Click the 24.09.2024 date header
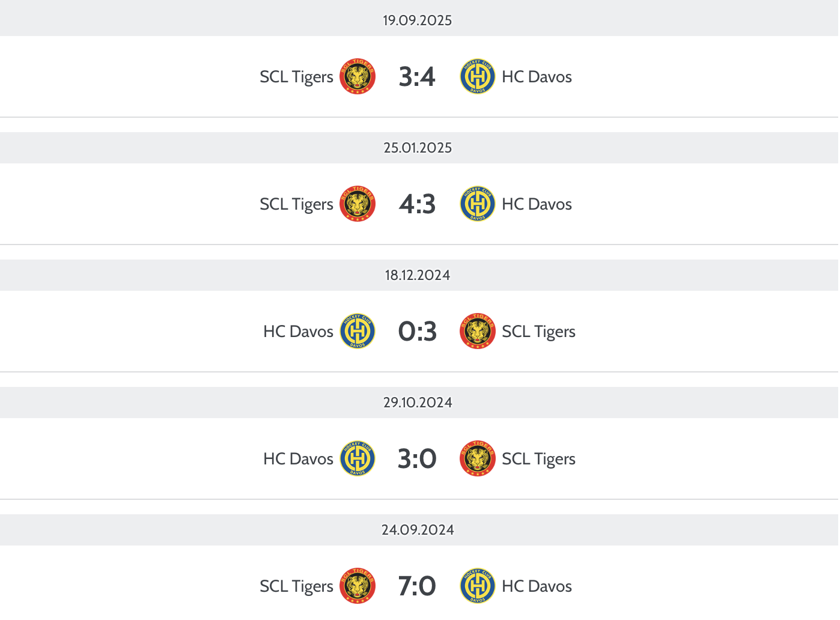 [418, 530]
